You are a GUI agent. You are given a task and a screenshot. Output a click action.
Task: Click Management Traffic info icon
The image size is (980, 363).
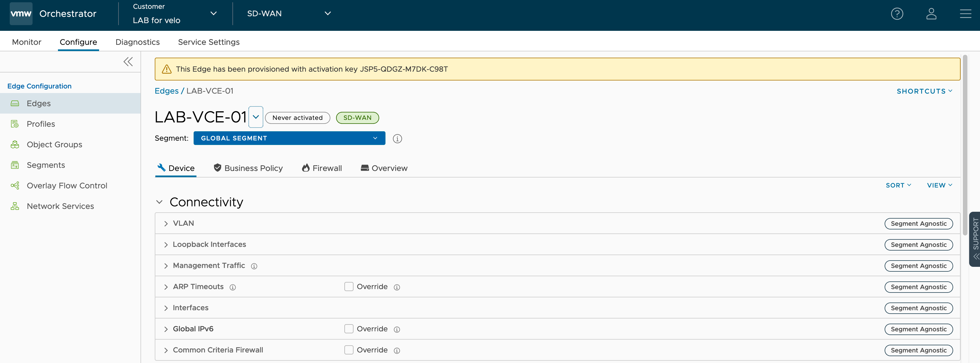coord(254,266)
